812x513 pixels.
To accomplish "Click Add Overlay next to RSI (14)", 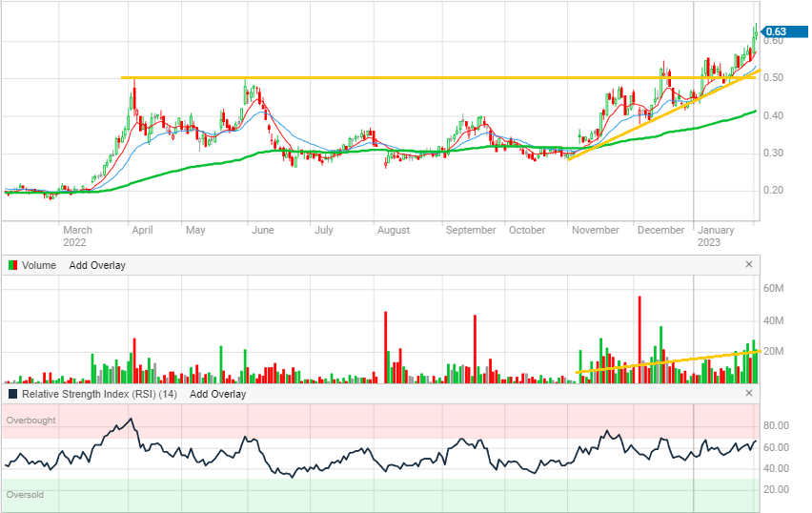I will point(217,394).
